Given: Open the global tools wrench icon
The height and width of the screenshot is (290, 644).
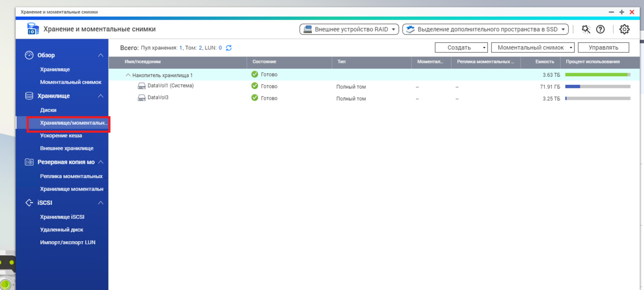Looking at the screenshot, I should [586, 29].
